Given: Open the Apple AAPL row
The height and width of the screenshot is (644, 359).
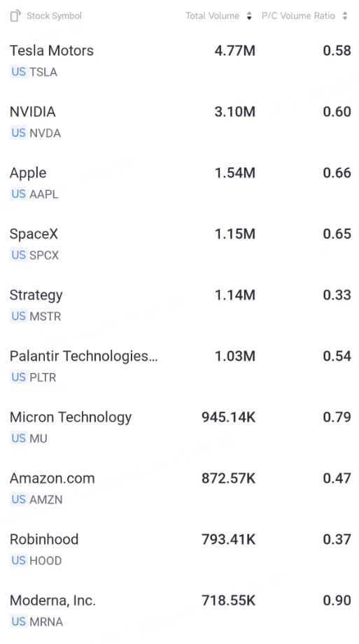Looking at the screenshot, I should pos(180,183).
